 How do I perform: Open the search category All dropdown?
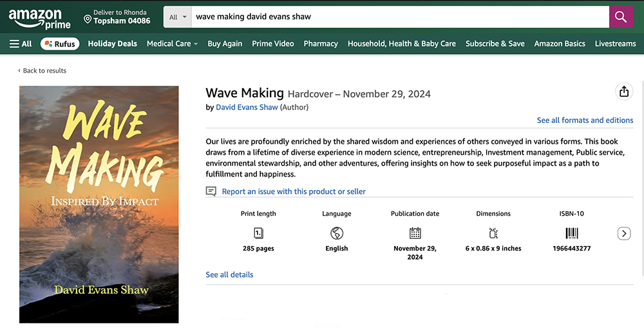tap(177, 17)
